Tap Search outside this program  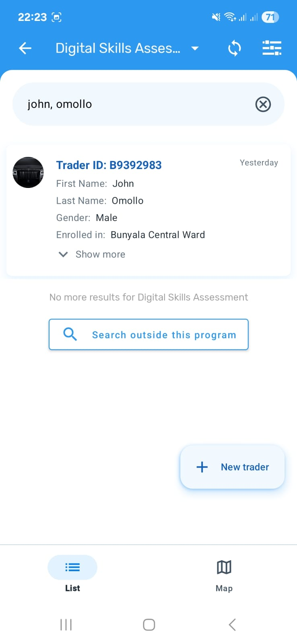148,334
